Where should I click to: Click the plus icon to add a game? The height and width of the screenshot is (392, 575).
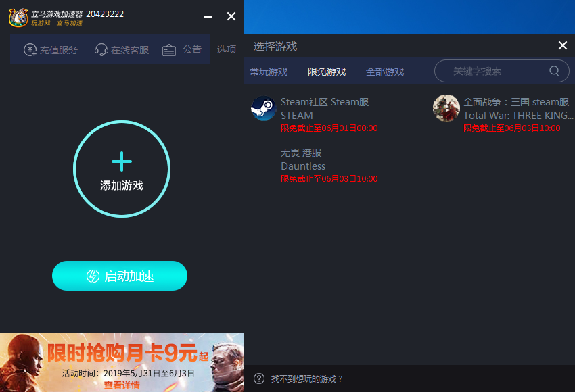click(x=121, y=162)
